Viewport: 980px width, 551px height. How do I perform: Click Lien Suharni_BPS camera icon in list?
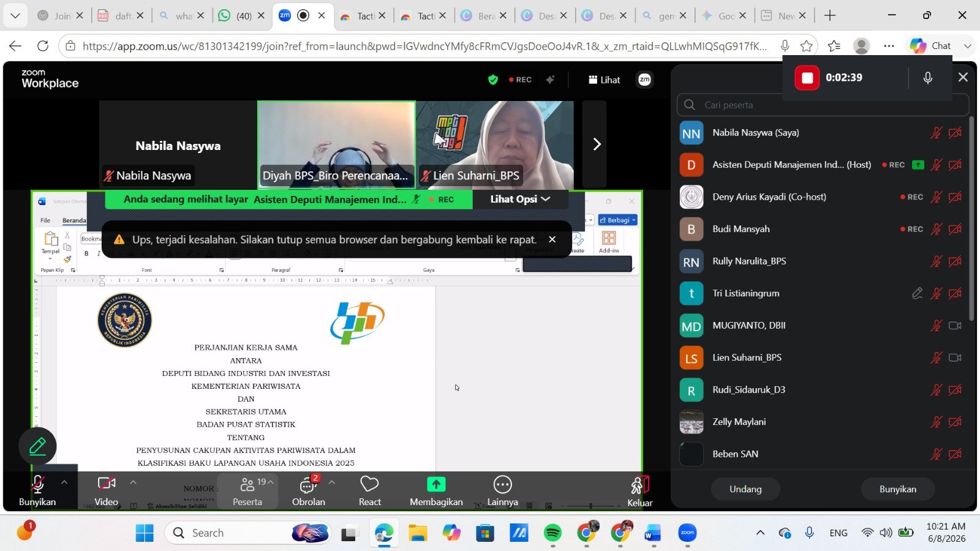pyautogui.click(x=955, y=358)
